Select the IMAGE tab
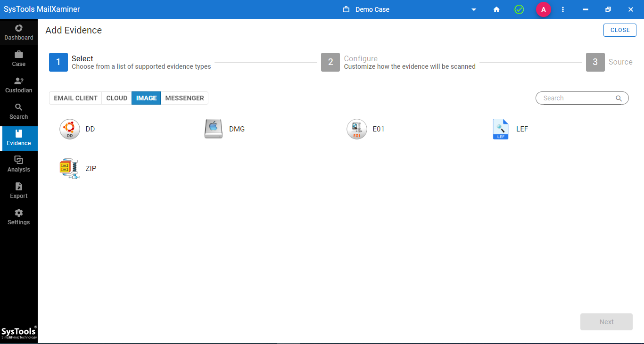Screen dimensions: 644x344 pyautogui.click(x=146, y=98)
